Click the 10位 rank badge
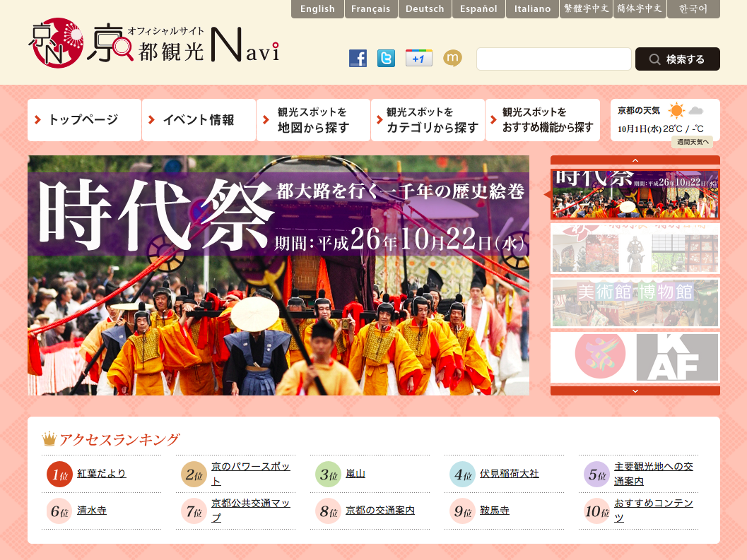 tap(597, 511)
